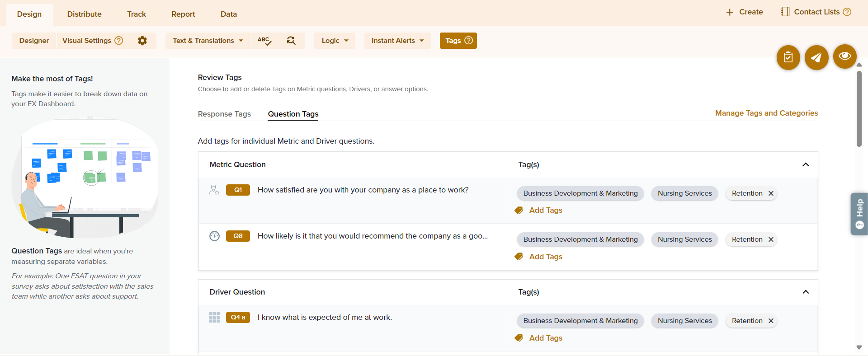Viewport: 868px width, 356px height.
Task: Click the find and replace icon
Action: tap(291, 41)
